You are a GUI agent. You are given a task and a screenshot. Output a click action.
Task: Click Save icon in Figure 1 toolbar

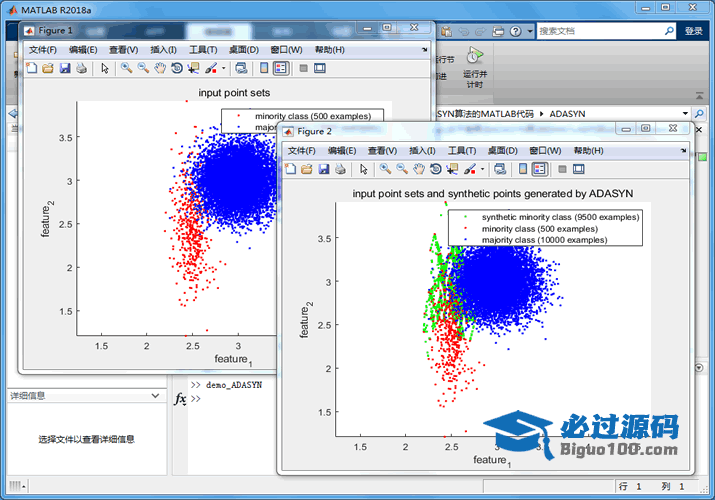tap(65, 68)
